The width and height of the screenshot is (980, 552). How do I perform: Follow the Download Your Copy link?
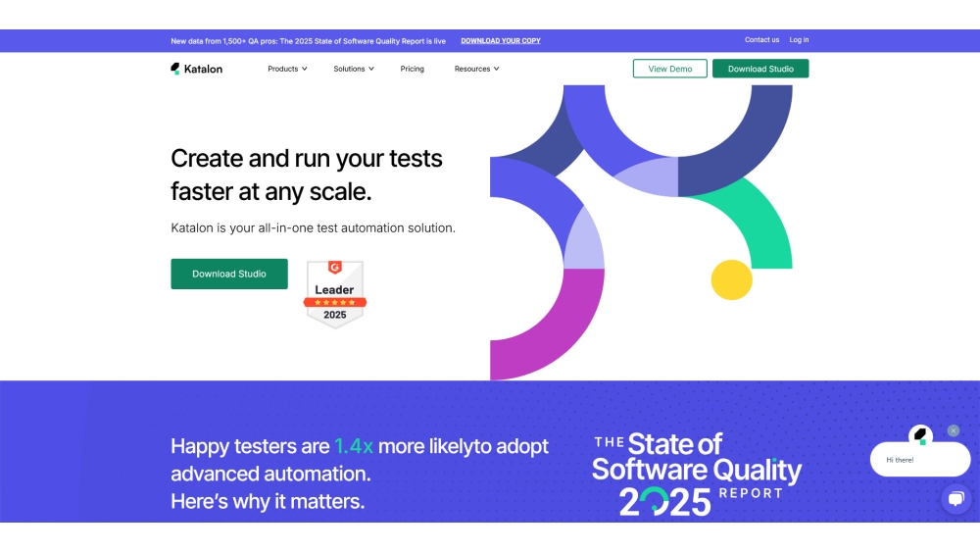(501, 41)
